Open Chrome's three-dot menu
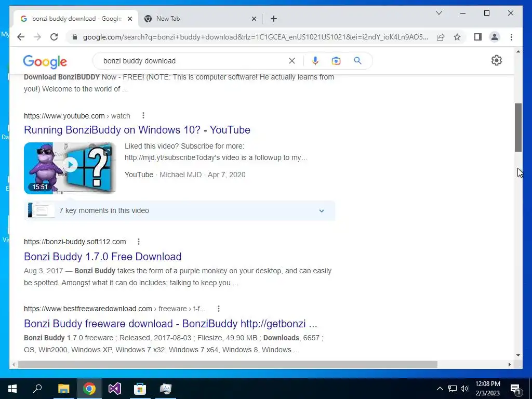The height and width of the screenshot is (399, 532). 511,37
